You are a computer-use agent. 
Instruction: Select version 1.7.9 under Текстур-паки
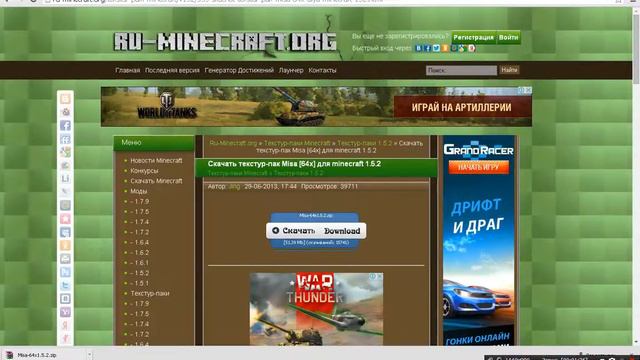pos(140,304)
